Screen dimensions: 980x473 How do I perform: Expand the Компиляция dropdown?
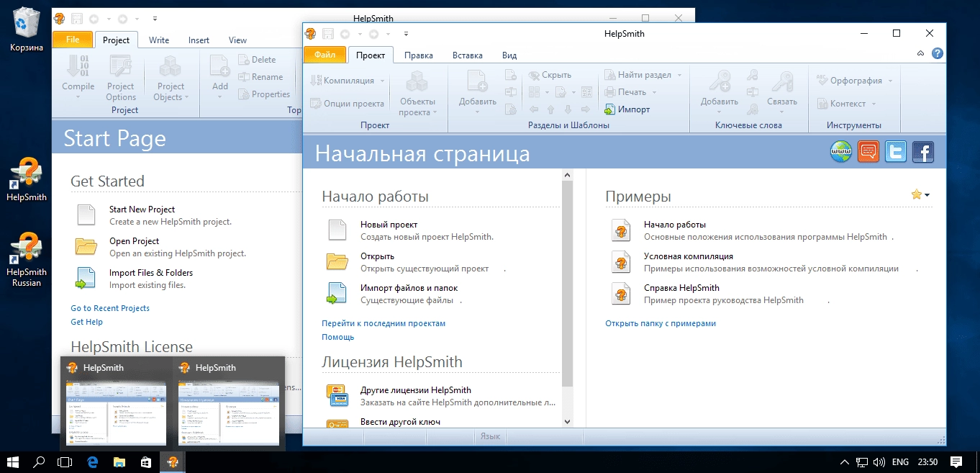(383, 81)
